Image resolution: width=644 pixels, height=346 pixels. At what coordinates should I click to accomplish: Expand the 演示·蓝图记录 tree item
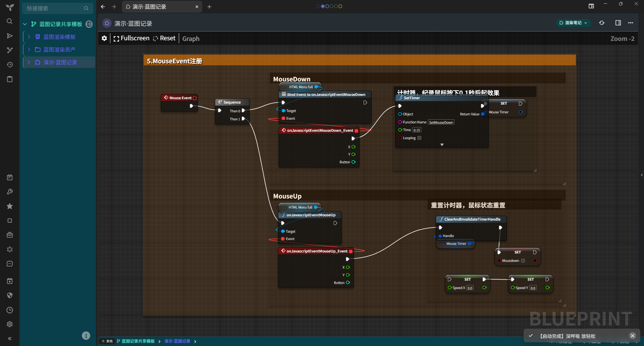coord(29,62)
